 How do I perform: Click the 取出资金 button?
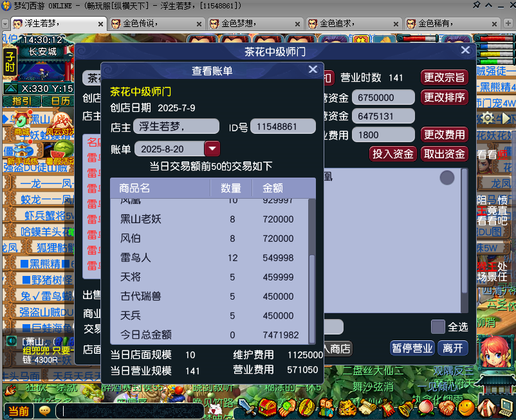[x=444, y=154]
